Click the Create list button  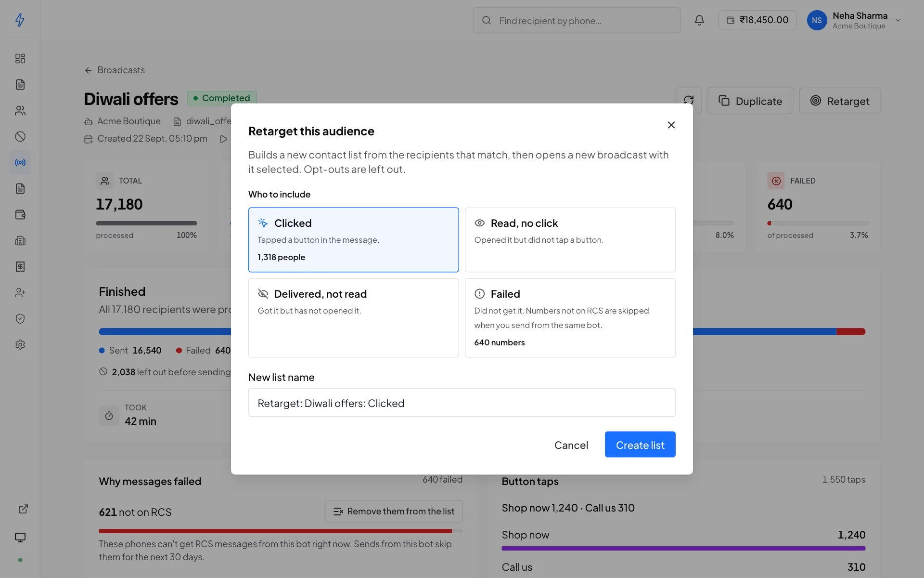click(640, 444)
